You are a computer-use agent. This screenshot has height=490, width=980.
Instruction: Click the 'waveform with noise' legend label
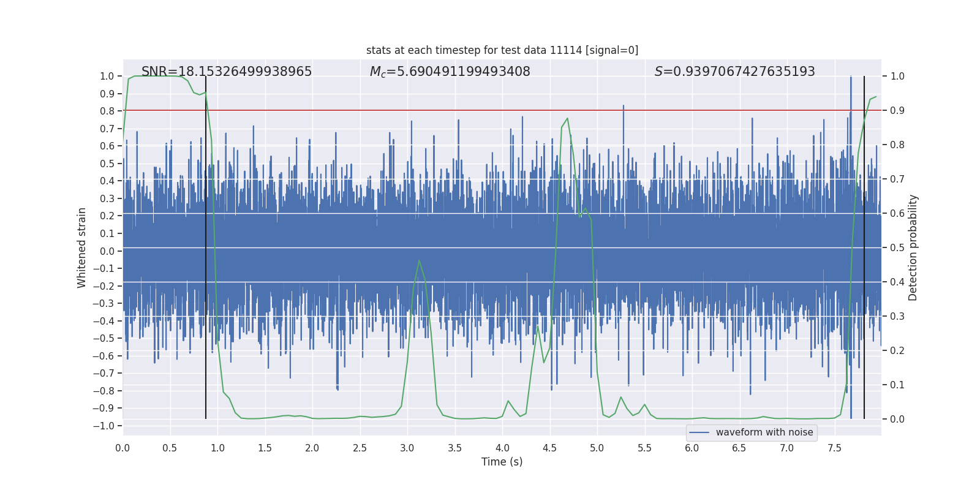[x=764, y=432]
